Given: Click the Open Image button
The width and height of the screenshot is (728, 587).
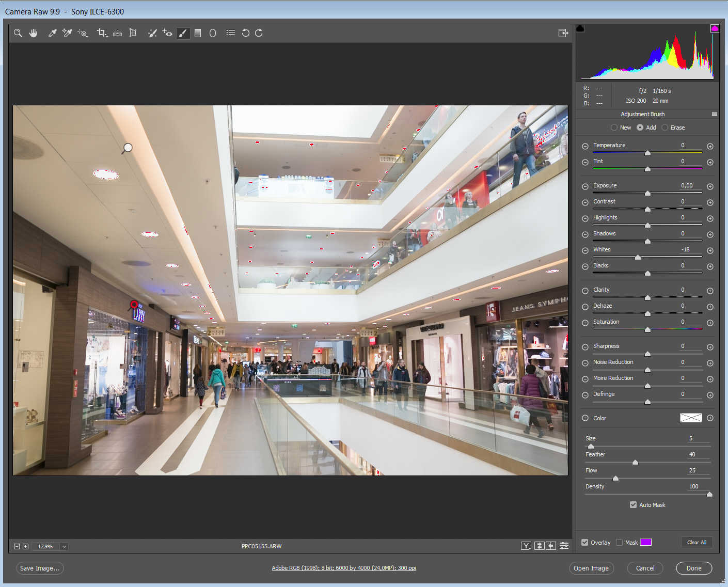Looking at the screenshot, I should [591, 568].
